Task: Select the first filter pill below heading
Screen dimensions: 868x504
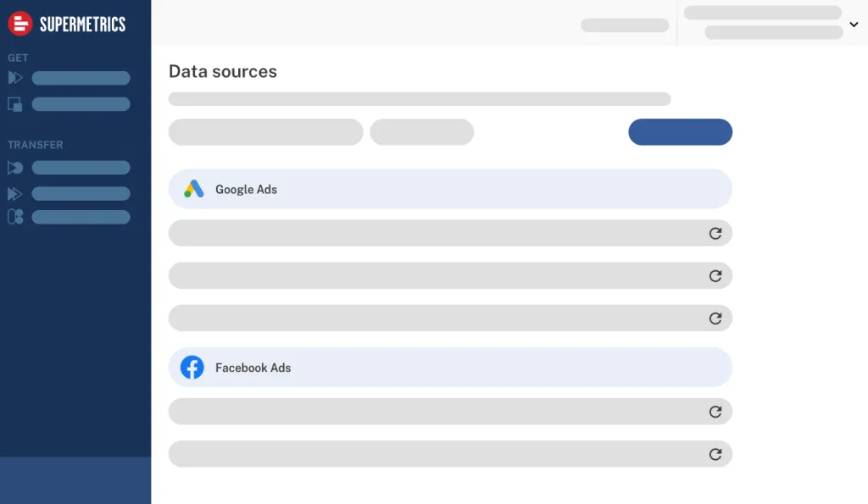Action: click(265, 132)
